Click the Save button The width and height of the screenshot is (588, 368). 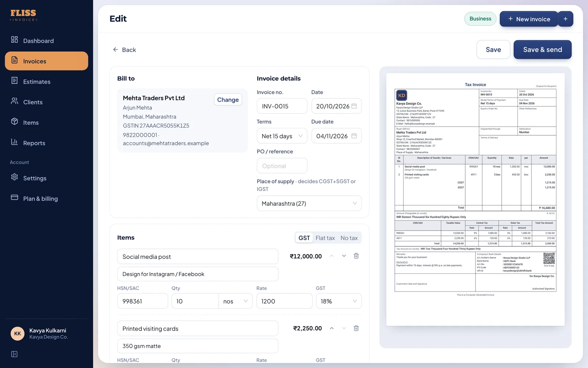493,50
